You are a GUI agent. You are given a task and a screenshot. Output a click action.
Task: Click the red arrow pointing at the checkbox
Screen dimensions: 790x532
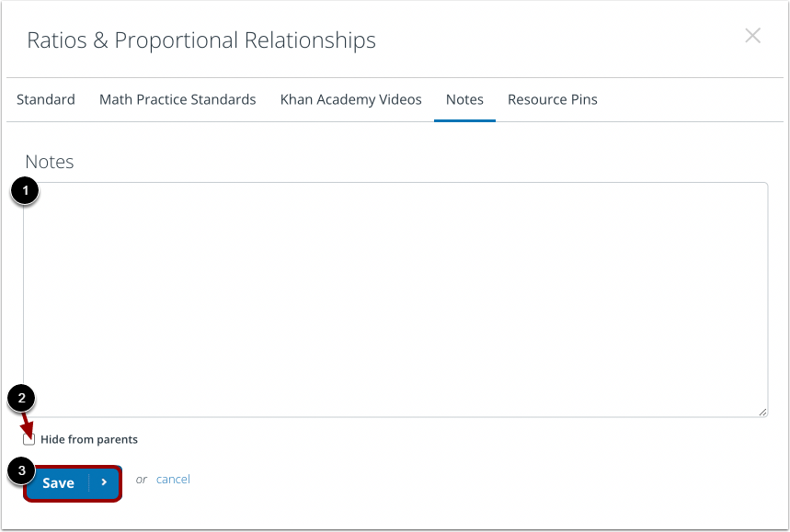[x=28, y=423]
